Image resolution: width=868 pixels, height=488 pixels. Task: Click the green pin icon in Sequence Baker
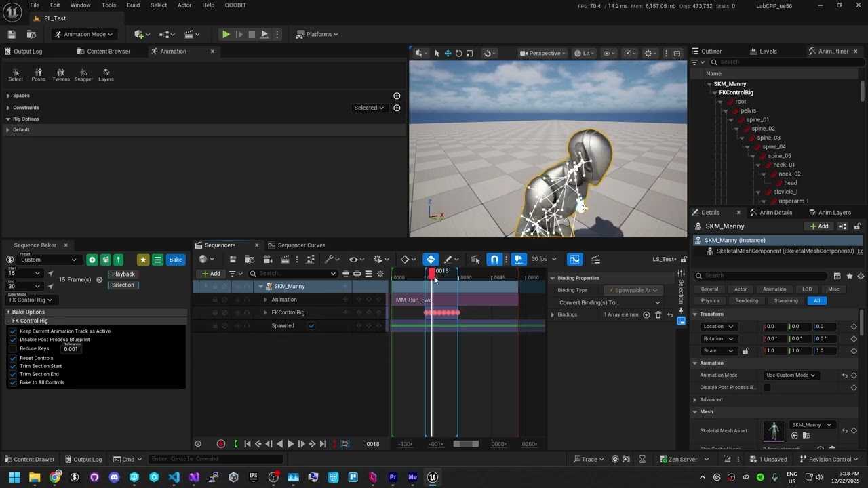[118, 260]
